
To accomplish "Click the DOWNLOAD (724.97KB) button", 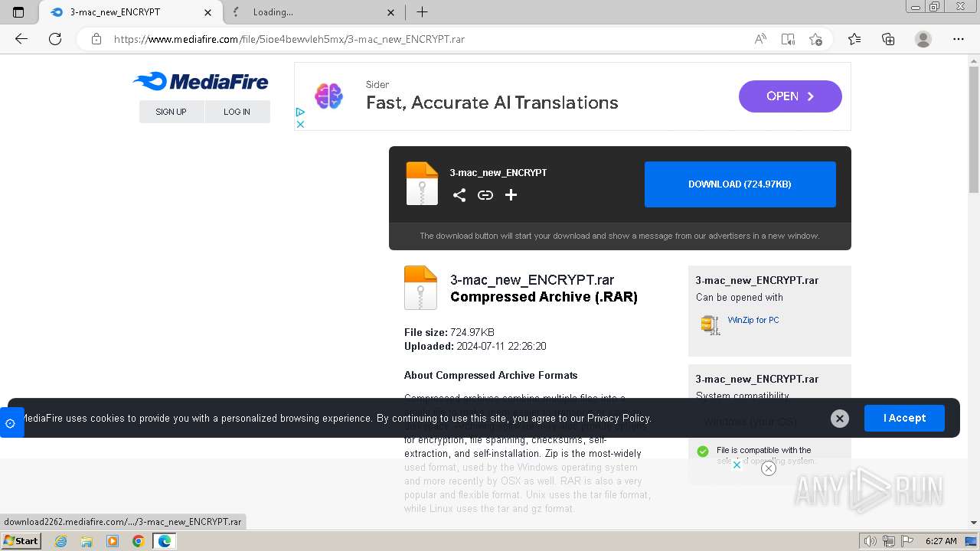I will click(740, 184).
